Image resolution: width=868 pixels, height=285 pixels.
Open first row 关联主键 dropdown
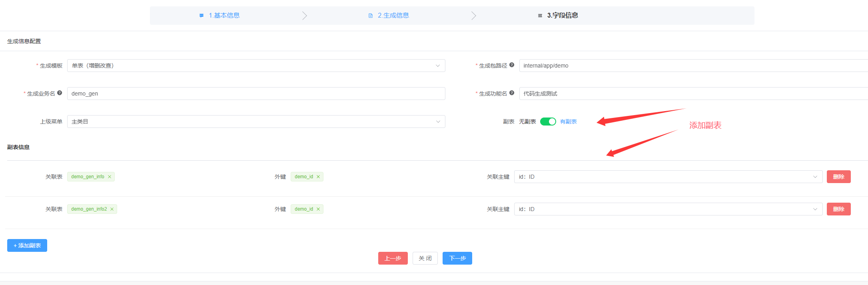pyautogui.click(x=668, y=177)
